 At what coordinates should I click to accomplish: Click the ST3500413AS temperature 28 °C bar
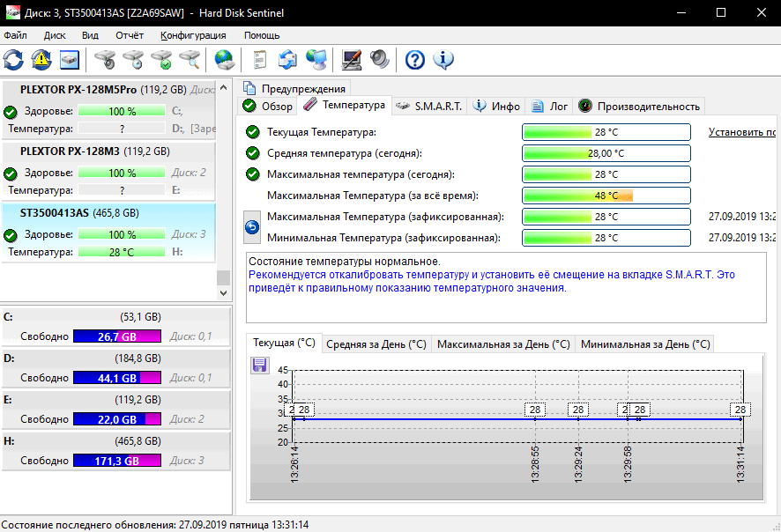pyautogui.click(x=122, y=252)
